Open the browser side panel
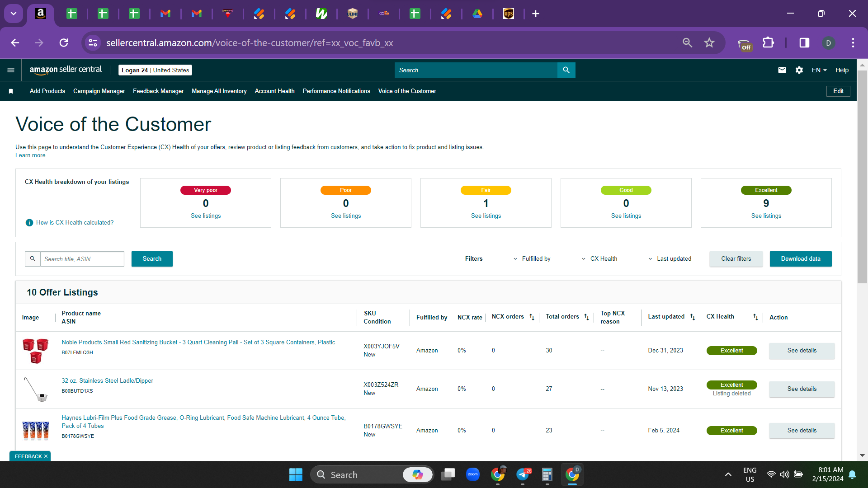Screen dimensions: 868x488 [x=804, y=42]
